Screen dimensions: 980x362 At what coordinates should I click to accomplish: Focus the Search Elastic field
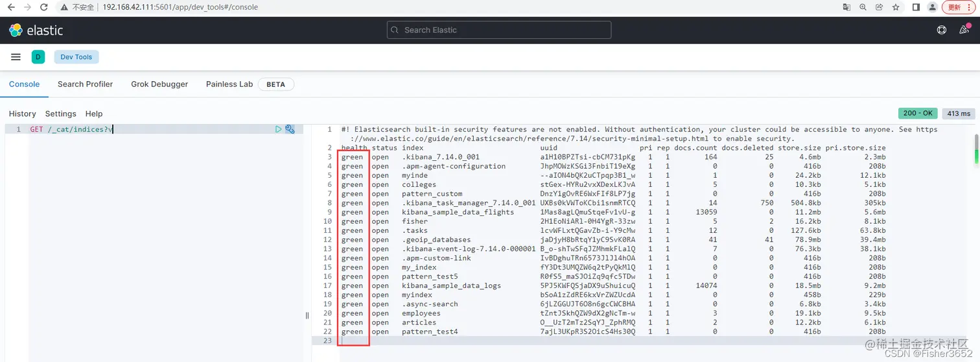[x=499, y=30]
